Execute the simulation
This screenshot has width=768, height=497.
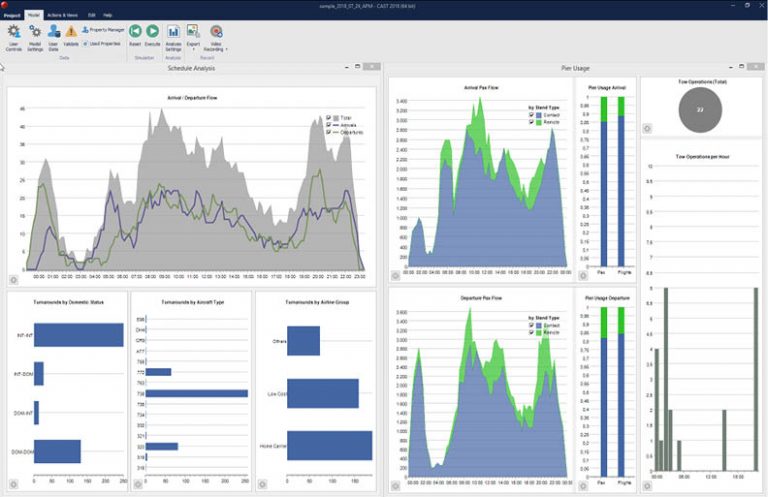coord(152,36)
